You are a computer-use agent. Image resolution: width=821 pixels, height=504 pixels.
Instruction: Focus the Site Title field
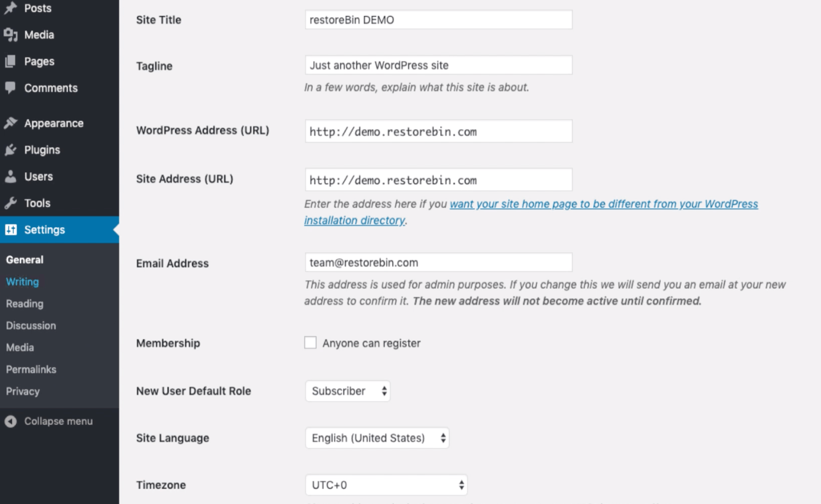tap(438, 19)
